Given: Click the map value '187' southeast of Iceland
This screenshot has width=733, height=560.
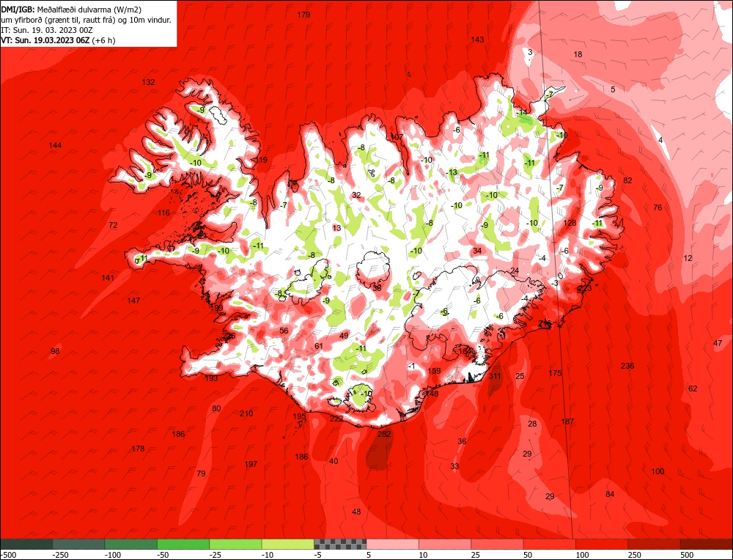Looking at the screenshot, I should coord(567,421).
